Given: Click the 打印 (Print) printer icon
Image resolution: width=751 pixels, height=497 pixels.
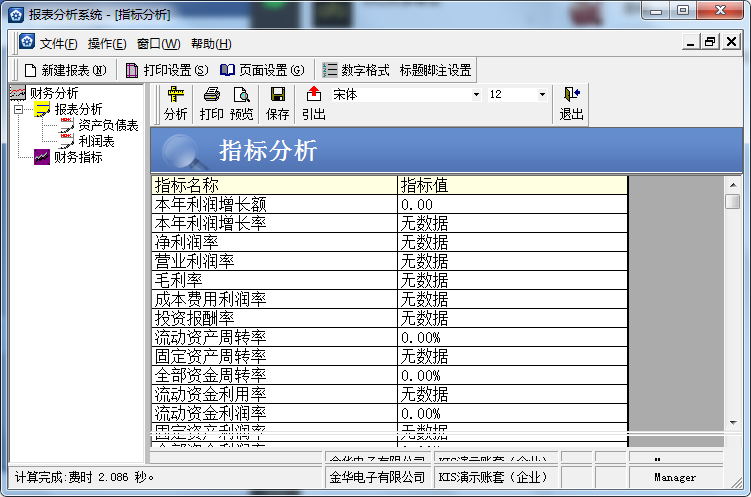Looking at the screenshot, I should (211, 95).
